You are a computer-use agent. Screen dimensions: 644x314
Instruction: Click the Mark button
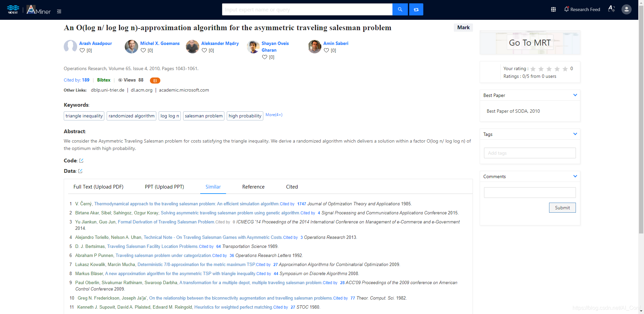tap(463, 28)
